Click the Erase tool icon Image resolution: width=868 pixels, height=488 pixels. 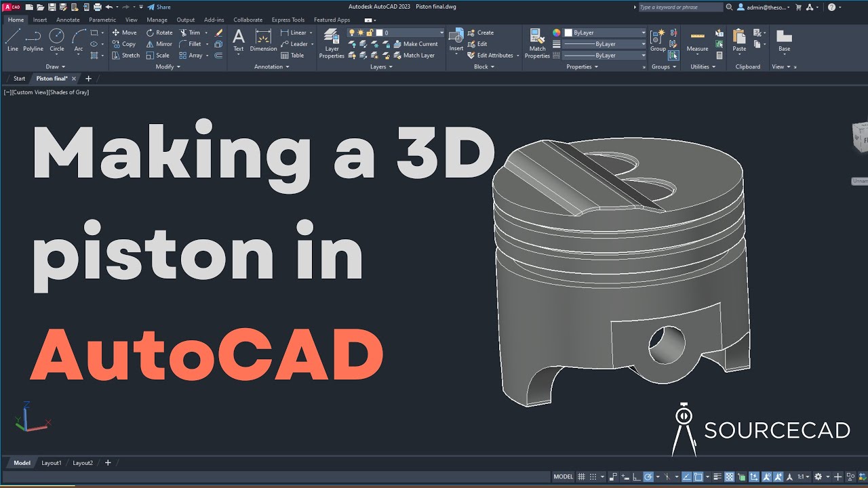(218, 33)
